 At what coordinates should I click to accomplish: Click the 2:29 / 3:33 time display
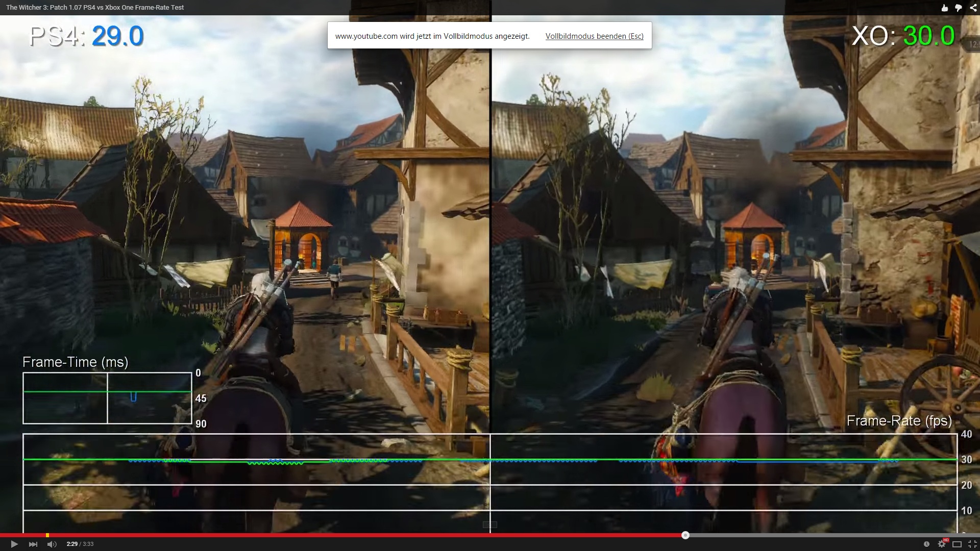80,544
